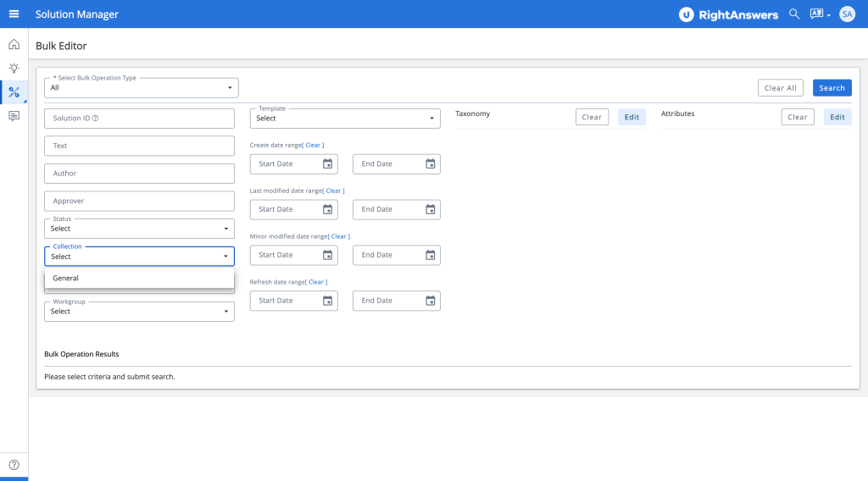
Task: Focus the Solution ID field
Action: tap(139, 119)
